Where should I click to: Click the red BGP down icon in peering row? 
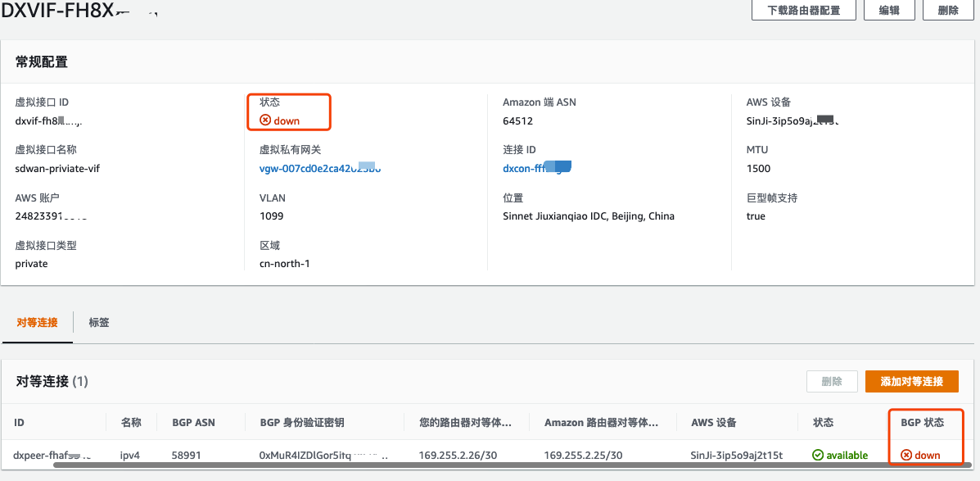point(906,455)
